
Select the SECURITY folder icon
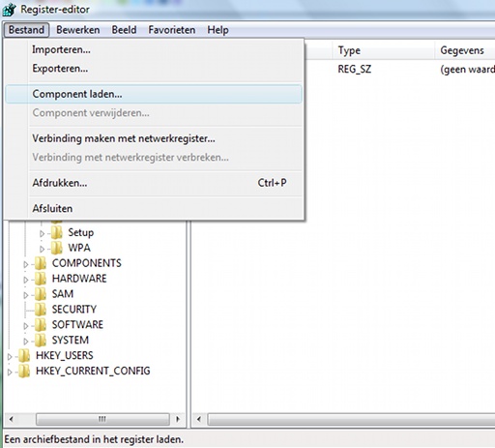[x=41, y=310]
